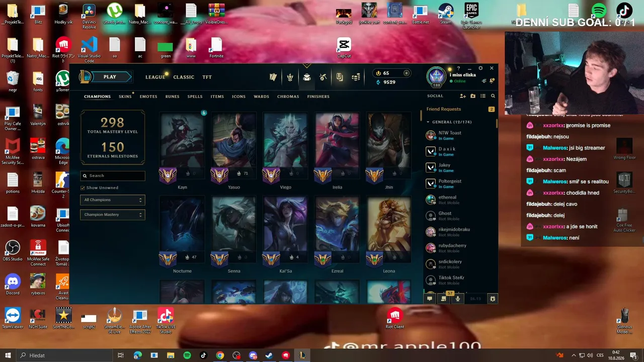Select the Nocturne champion thumbnail

[182, 230]
